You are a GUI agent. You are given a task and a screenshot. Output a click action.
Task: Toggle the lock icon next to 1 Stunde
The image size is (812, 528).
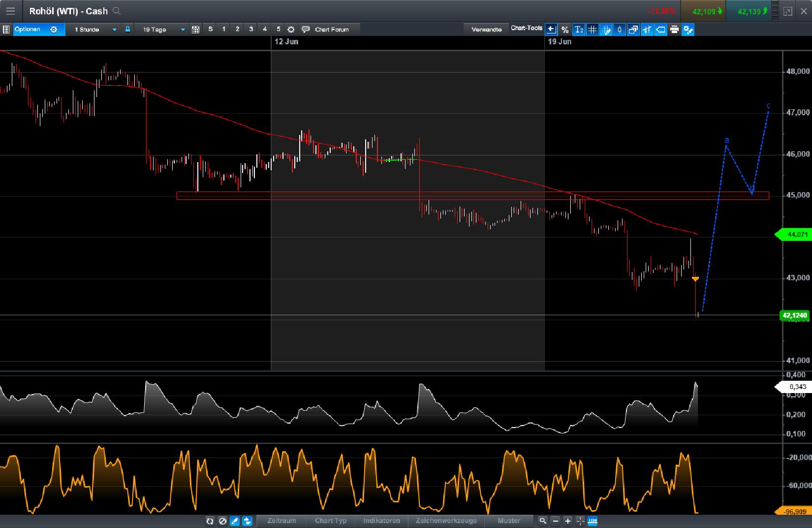[127, 30]
